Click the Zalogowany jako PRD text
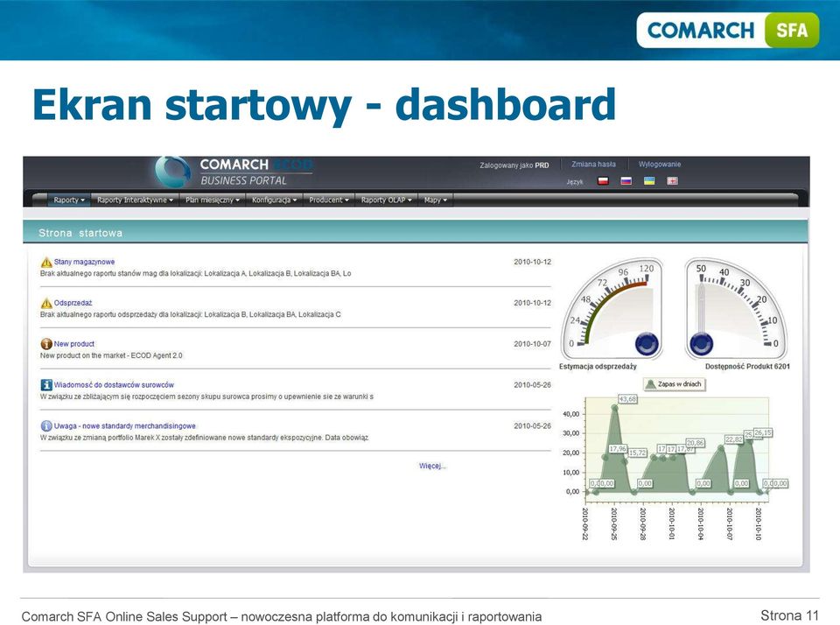Screen dimensions: 840x625 pyautogui.click(x=514, y=165)
